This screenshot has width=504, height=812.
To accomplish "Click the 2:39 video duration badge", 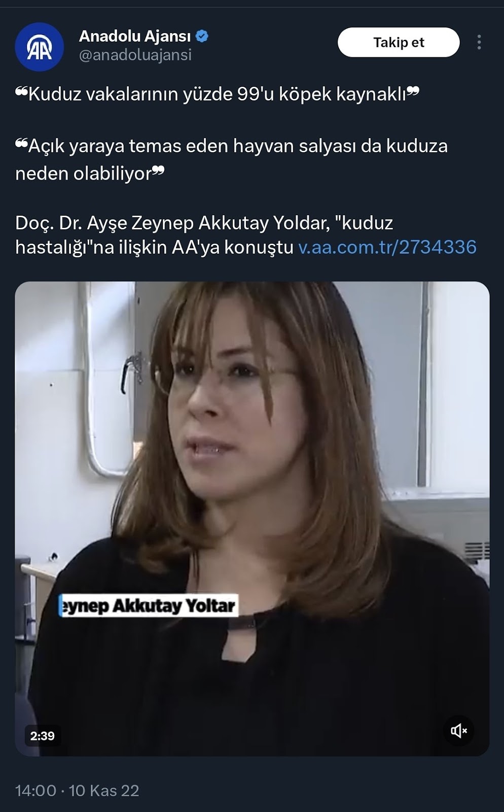I will pyautogui.click(x=42, y=736).
